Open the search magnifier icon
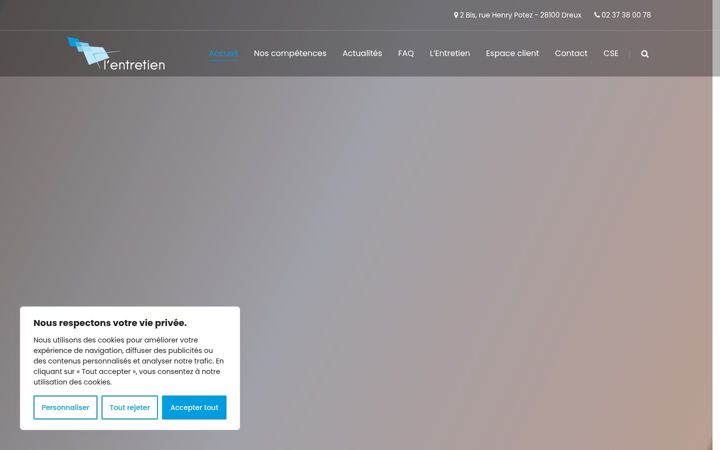 (x=645, y=54)
